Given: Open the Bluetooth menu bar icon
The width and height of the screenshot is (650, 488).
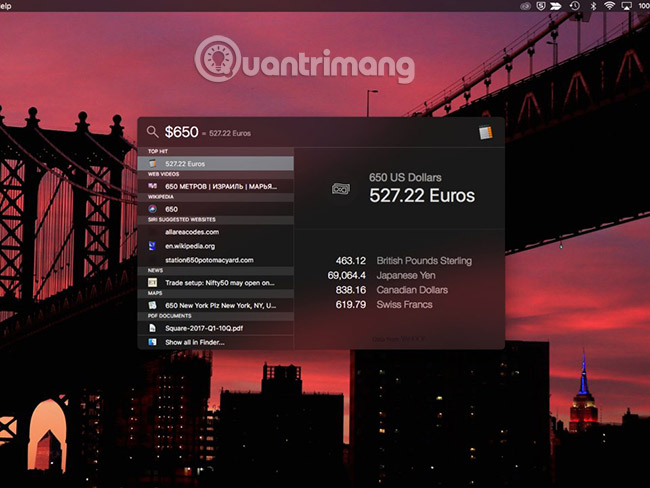Looking at the screenshot, I should (593, 5).
